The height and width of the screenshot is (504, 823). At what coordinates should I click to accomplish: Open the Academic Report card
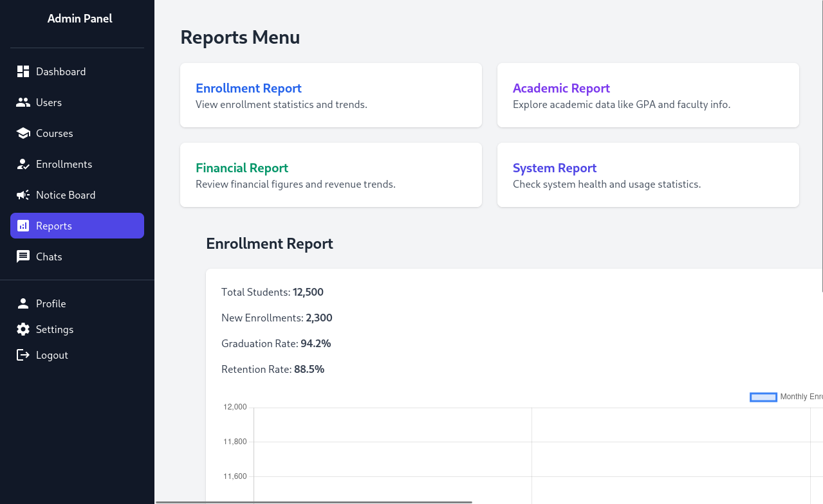tap(648, 94)
